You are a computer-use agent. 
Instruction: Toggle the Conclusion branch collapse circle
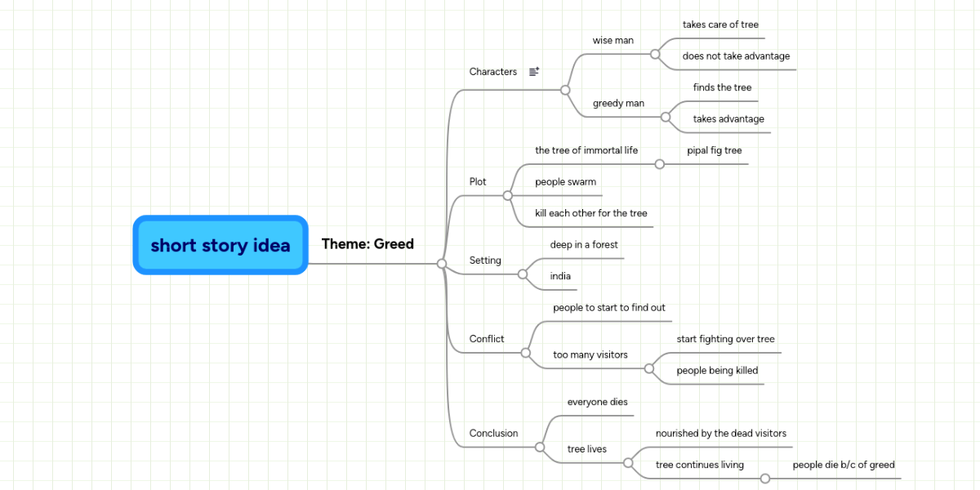(539, 447)
